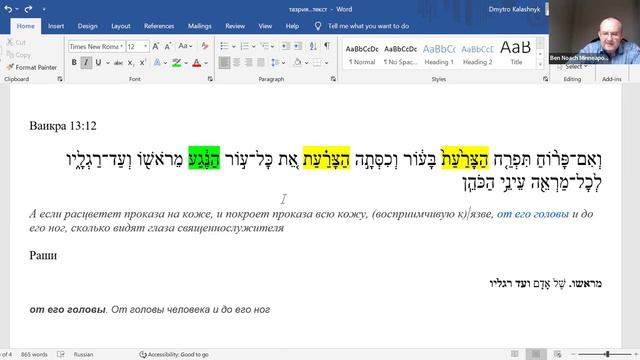Viewport: 640px width, 360px height.
Task: Apply the Heading 1 style
Action: [439, 54]
